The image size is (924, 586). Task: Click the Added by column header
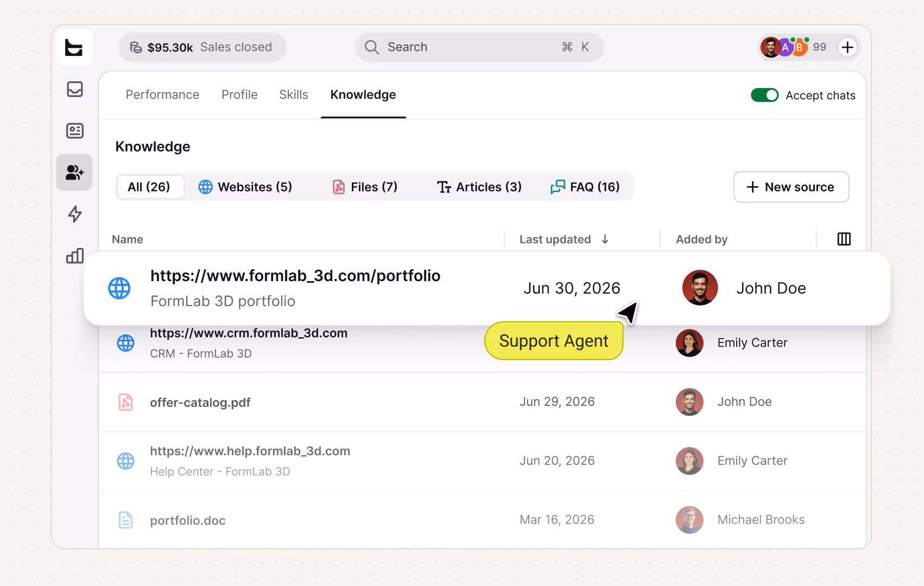pos(701,239)
